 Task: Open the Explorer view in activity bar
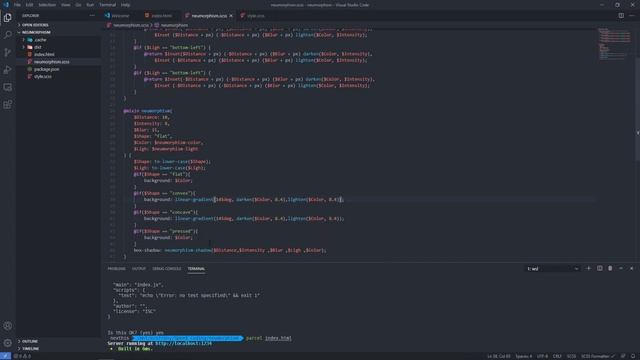pyautogui.click(x=7, y=18)
